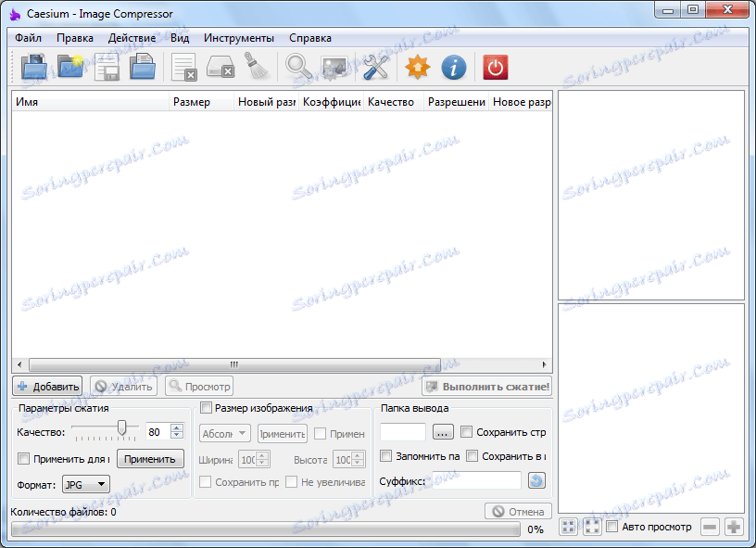
Task: Click the compression progress bar
Action: tap(266, 529)
